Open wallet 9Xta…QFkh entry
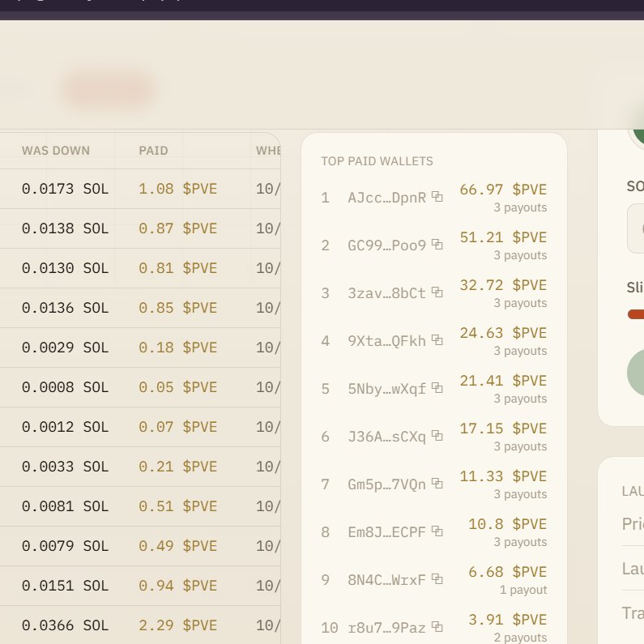The image size is (644, 644). click(387, 341)
